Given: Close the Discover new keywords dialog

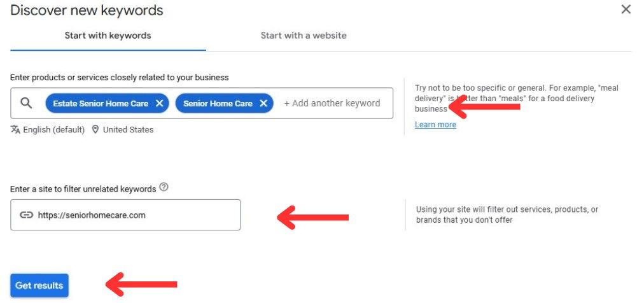Looking at the screenshot, I should click(x=626, y=10).
